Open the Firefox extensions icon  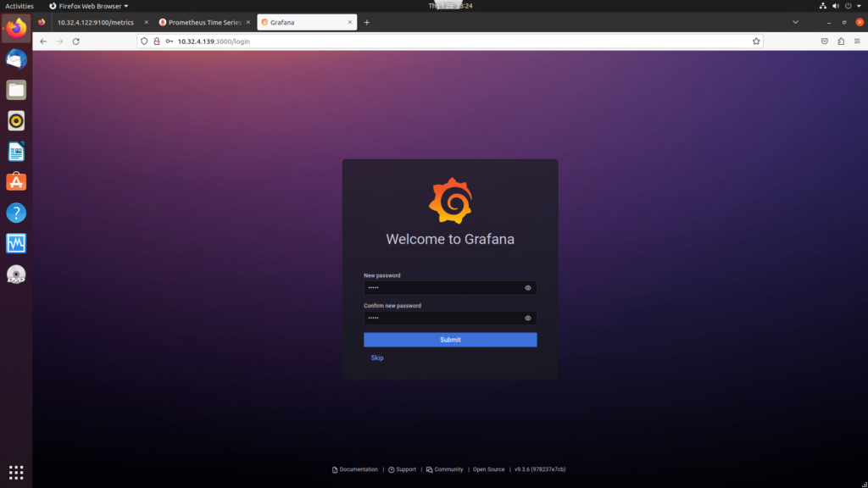point(841,42)
